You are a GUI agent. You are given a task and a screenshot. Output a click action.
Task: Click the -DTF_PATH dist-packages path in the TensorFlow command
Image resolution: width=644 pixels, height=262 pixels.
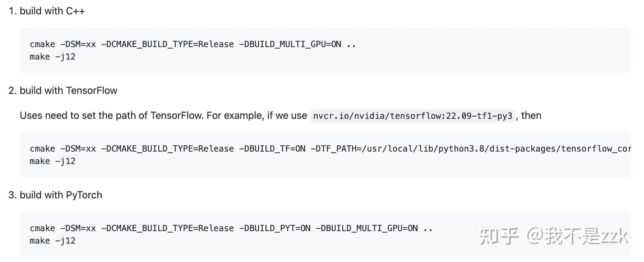click(x=471, y=149)
